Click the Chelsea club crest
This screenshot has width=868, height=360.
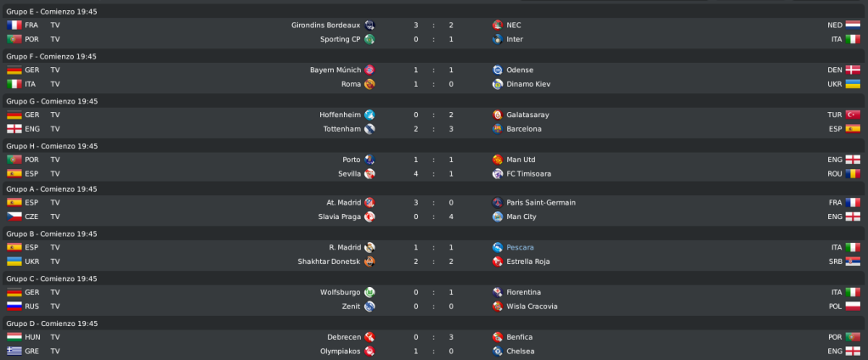coord(498,352)
